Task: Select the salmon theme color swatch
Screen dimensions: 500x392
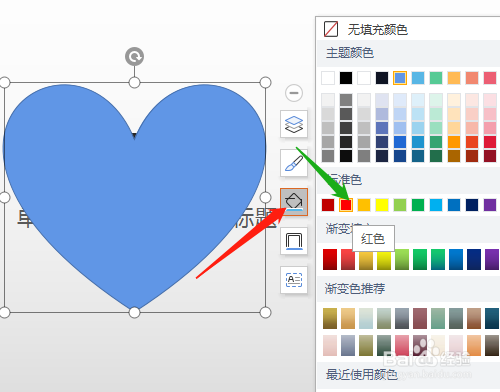Action: pos(472,78)
